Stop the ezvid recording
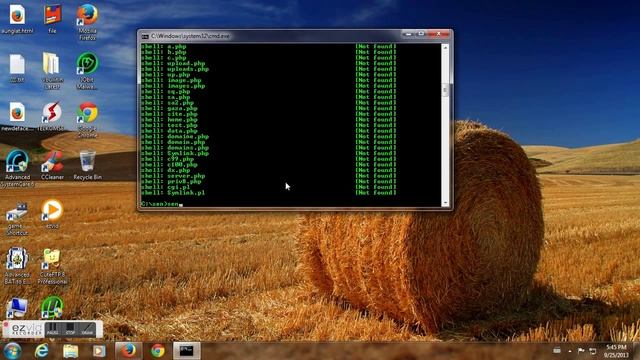The image size is (640, 360). [x=70, y=329]
